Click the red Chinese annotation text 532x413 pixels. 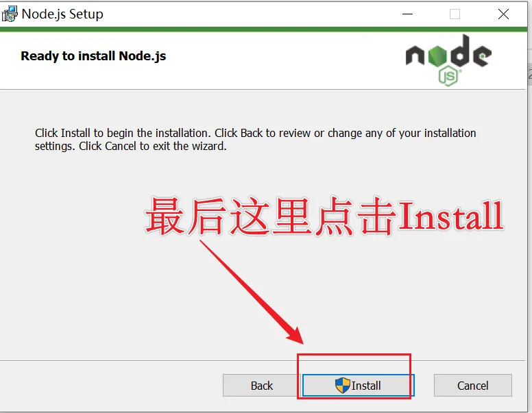(x=324, y=216)
